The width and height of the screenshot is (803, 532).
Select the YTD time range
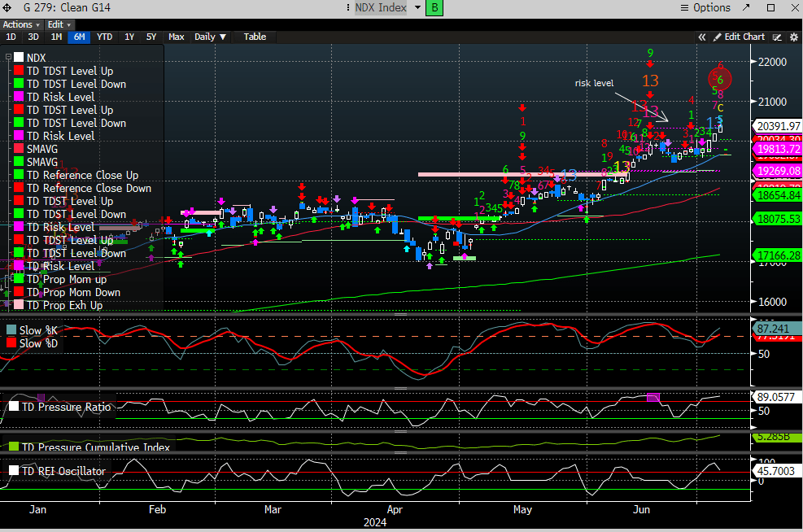click(x=104, y=37)
